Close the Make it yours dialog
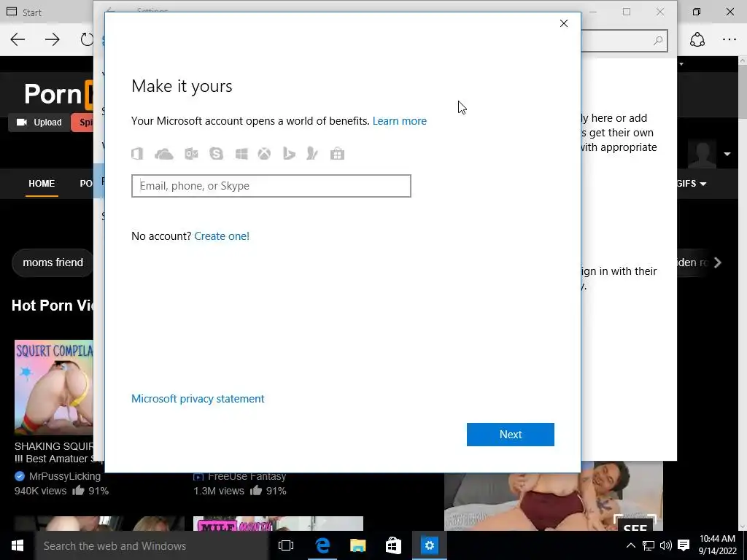 click(564, 23)
